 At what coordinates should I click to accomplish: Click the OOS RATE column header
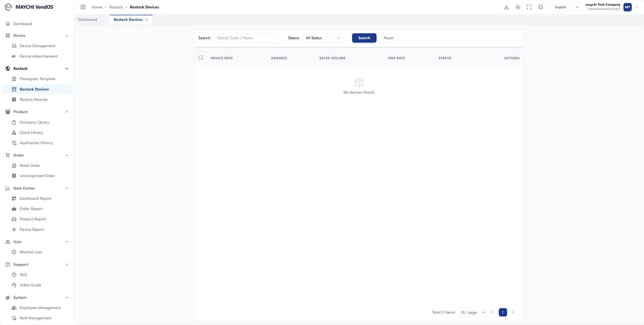396,58
